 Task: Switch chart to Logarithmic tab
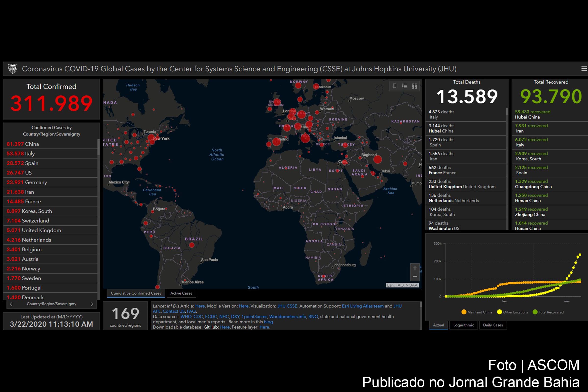464,325
